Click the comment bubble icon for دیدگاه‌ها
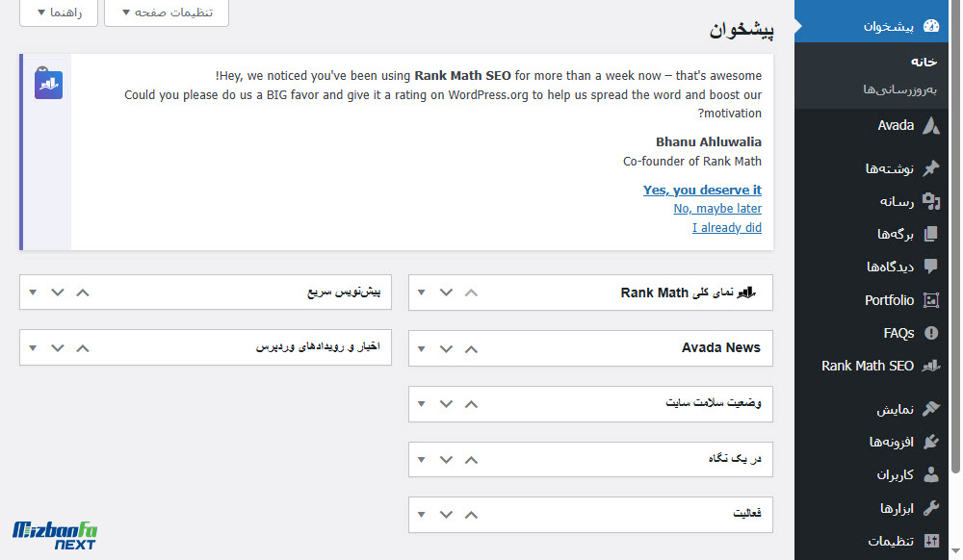The width and height of the screenshot is (963, 560). click(x=931, y=267)
